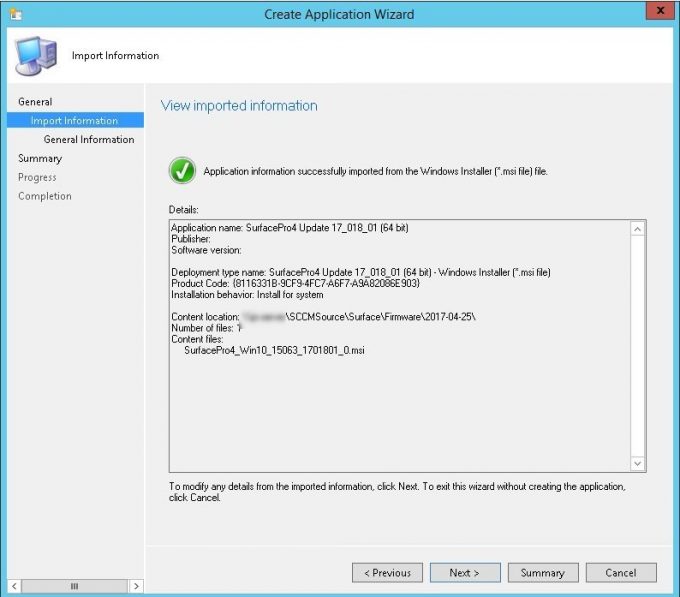This screenshot has height=597, width=680.
Task: Click inside the Details text box
Action: pyautogui.click(x=400, y=400)
